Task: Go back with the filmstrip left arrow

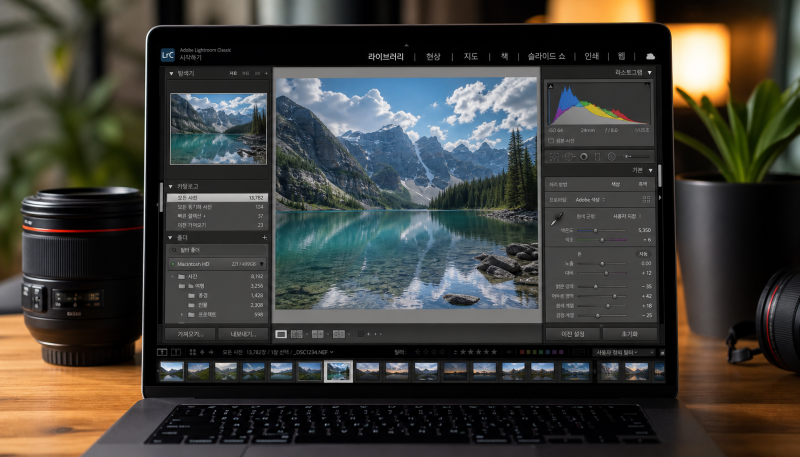Action: tap(203, 352)
